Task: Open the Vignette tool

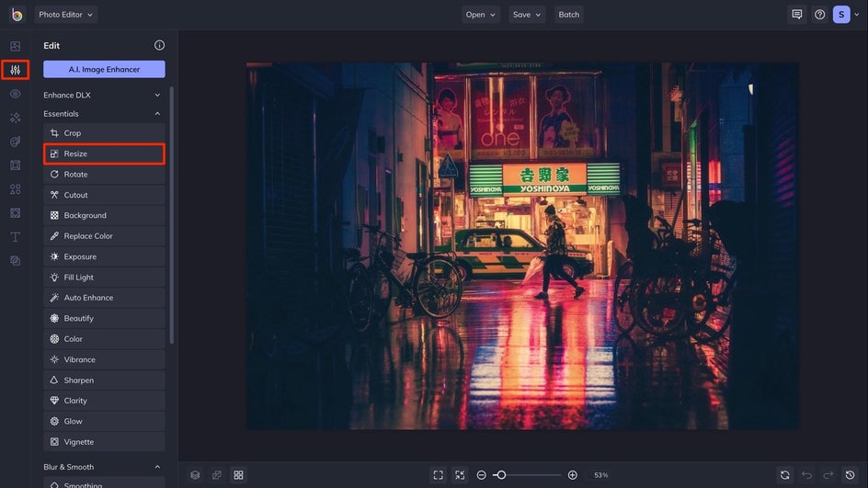Action: (x=104, y=442)
